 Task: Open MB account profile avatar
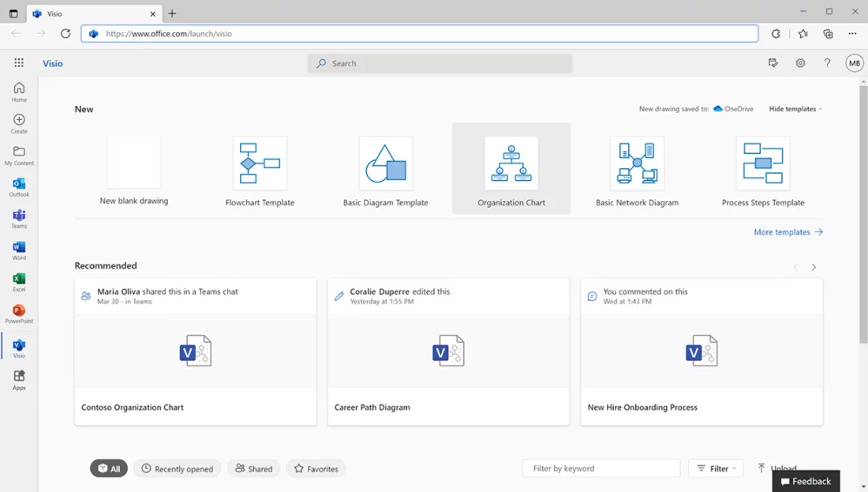tap(855, 63)
